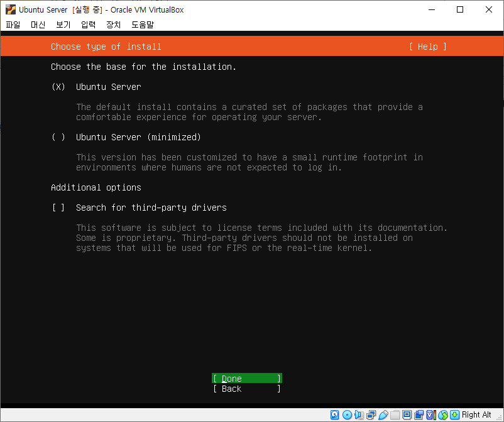The height and width of the screenshot is (422, 504).
Task: Click the Right Alt host key label
Action: pyautogui.click(x=476, y=415)
